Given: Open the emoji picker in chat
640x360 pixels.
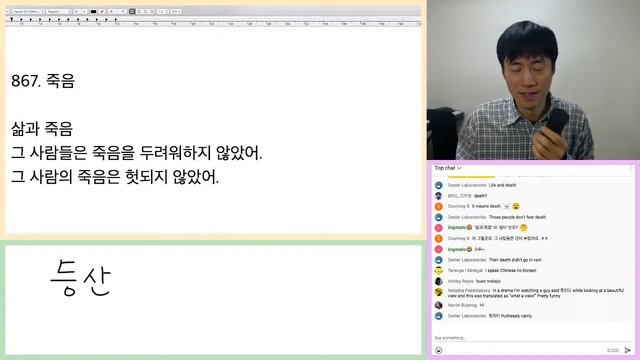Looking at the screenshot, I should (x=439, y=350).
